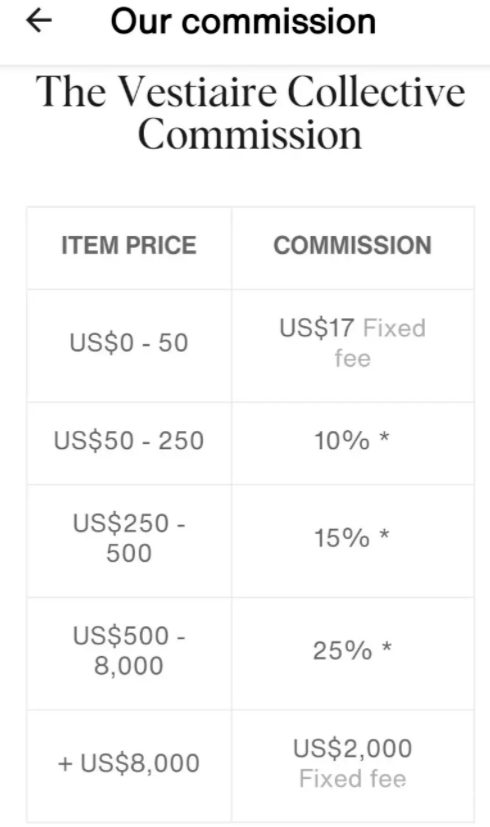Screen dimensions: 490x827
Task: Select the + US$8,000 price cell
Action: point(129,763)
